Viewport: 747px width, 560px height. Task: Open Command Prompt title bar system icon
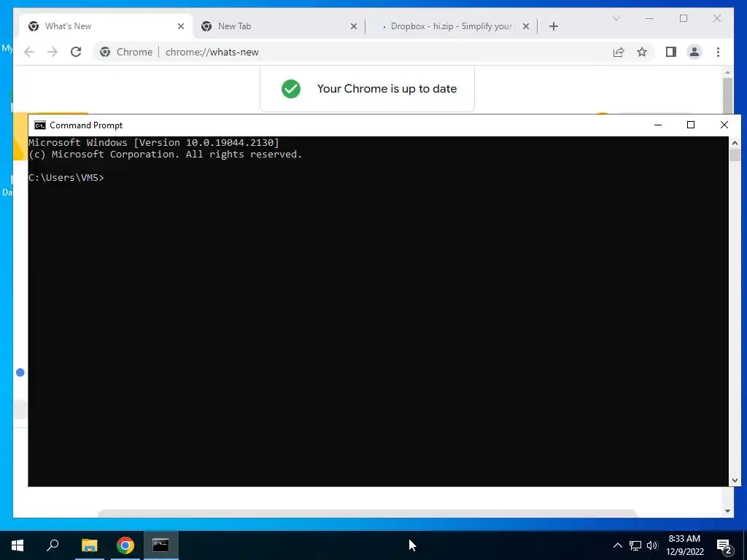(40, 125)
